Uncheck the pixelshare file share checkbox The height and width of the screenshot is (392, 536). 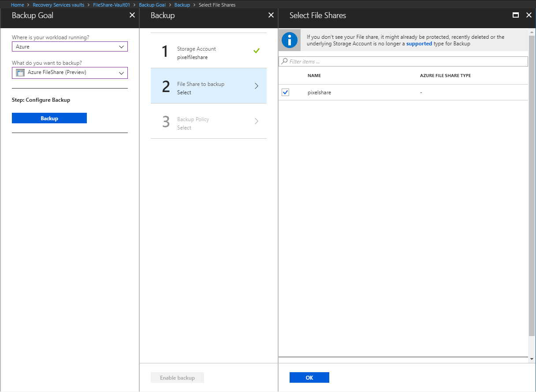pyautogui.click(x=285, y=92)
